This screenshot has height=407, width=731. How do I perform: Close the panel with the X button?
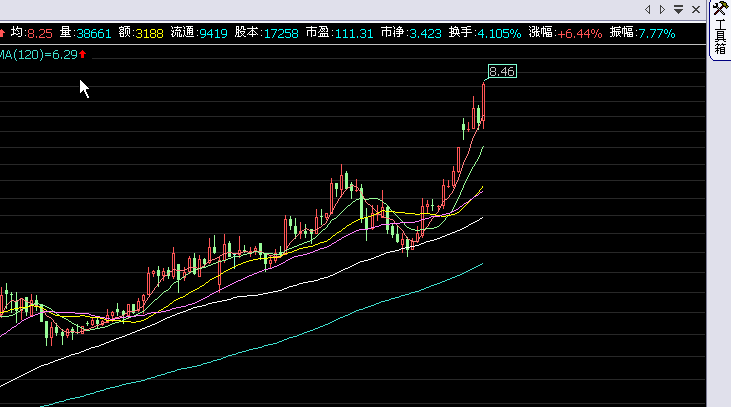click(x=696, y=9)
